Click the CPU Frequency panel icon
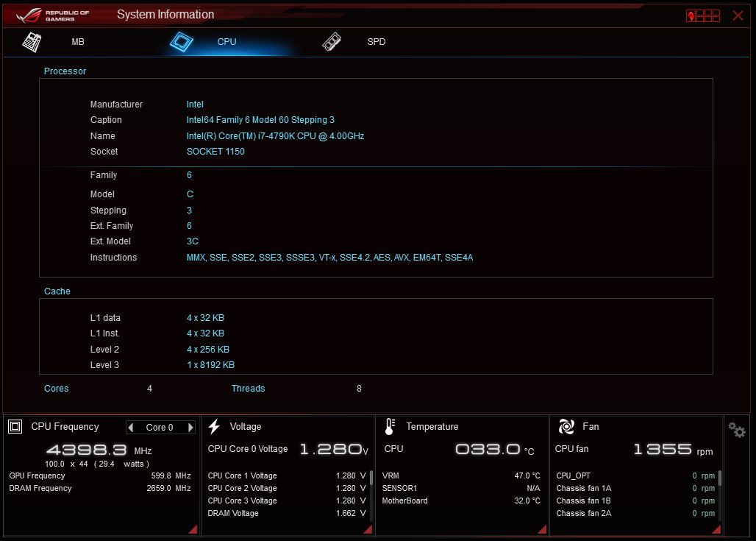The image size is (756, 541). click(15, 427)
